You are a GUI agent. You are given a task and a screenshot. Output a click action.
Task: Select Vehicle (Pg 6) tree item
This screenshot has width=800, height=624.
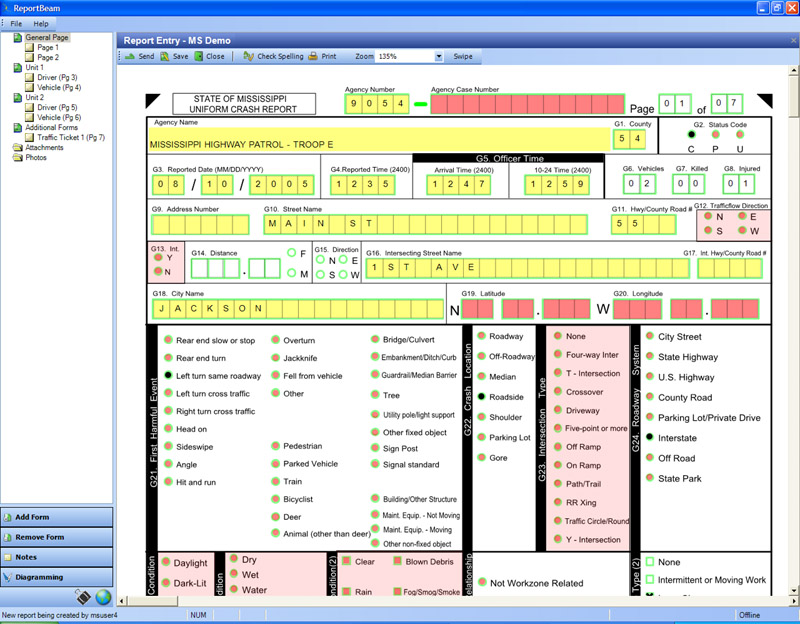click(x=59, y=117)
